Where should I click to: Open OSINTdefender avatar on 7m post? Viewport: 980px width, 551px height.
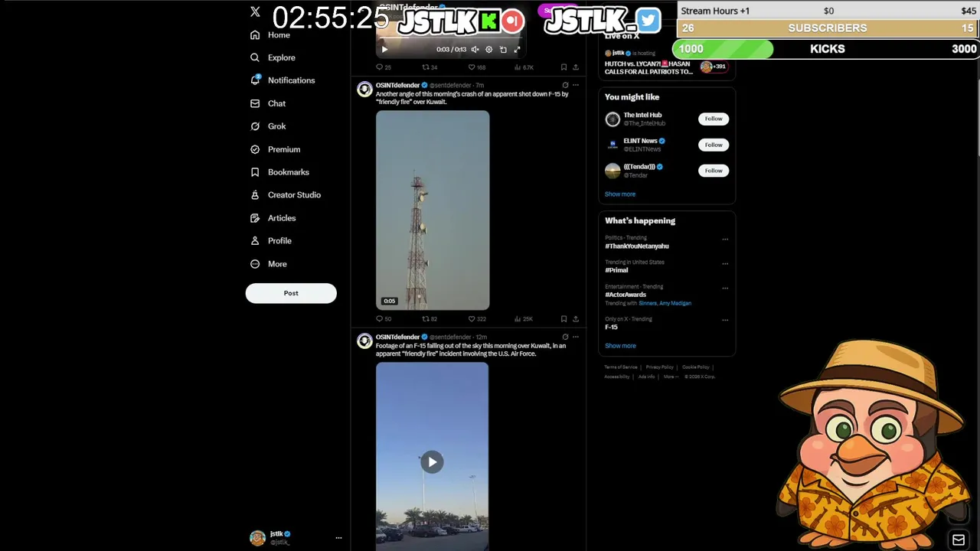[x=364, y=90]
